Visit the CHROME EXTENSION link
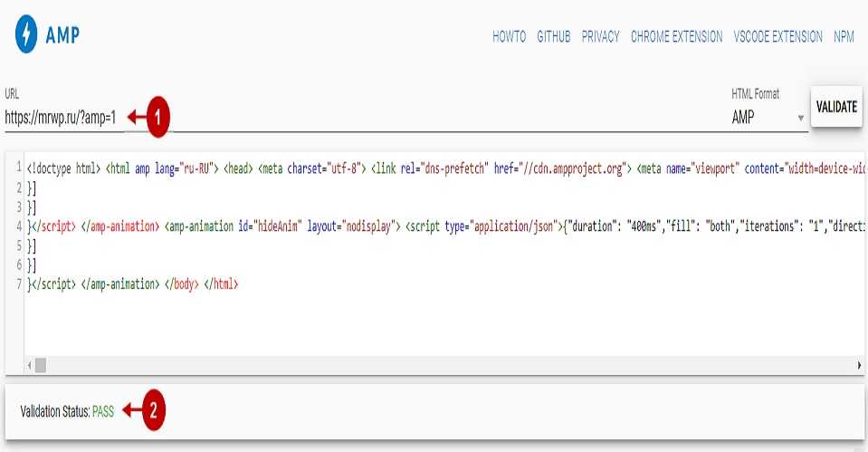Image resolution: width=868 pixels, height=452 pixels. 676,37
